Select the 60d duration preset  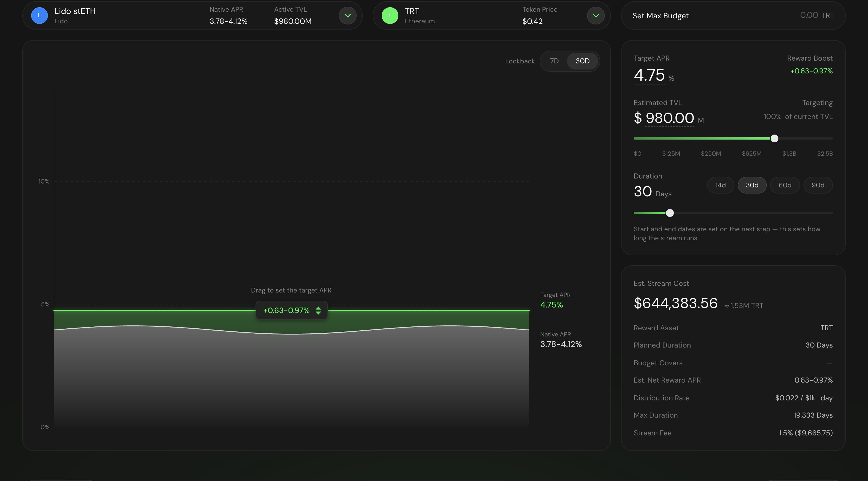click(785, 185)
